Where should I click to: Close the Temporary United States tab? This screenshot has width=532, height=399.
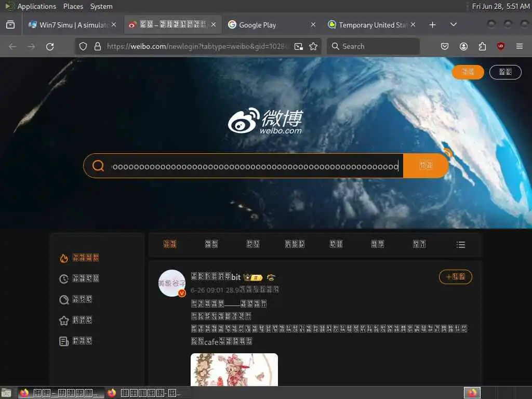click(413, 25)
